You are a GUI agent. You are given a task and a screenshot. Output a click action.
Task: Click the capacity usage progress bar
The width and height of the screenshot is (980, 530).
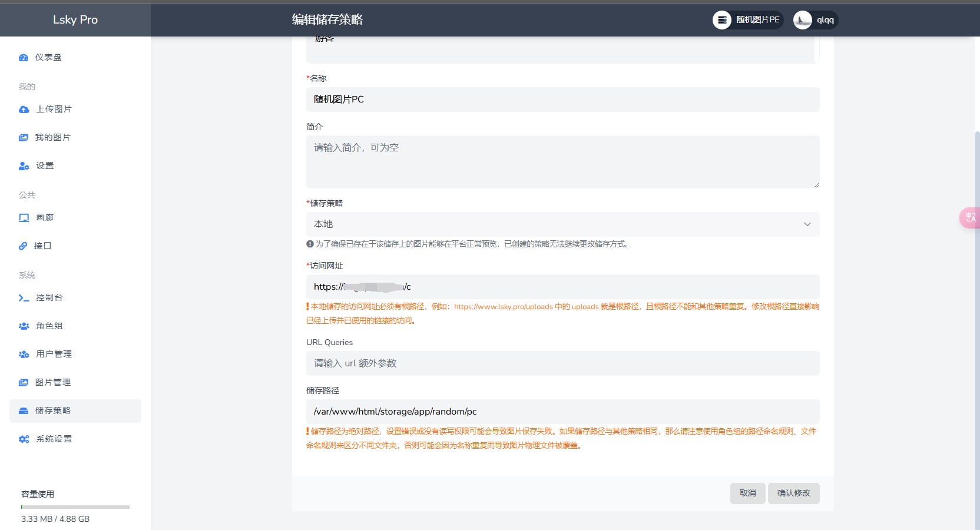[75, 507]
